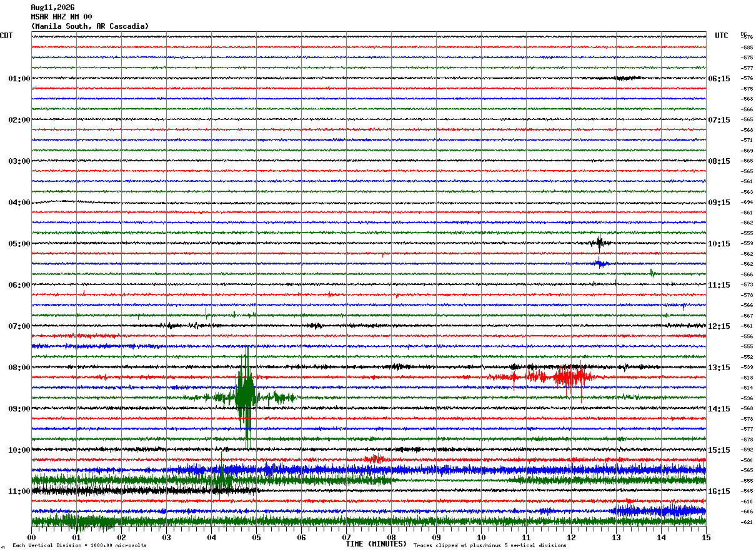Image resolution: width=756 pixels, height=554 pixels.
Task: Click the UTC column header
Action: (722, 36)
